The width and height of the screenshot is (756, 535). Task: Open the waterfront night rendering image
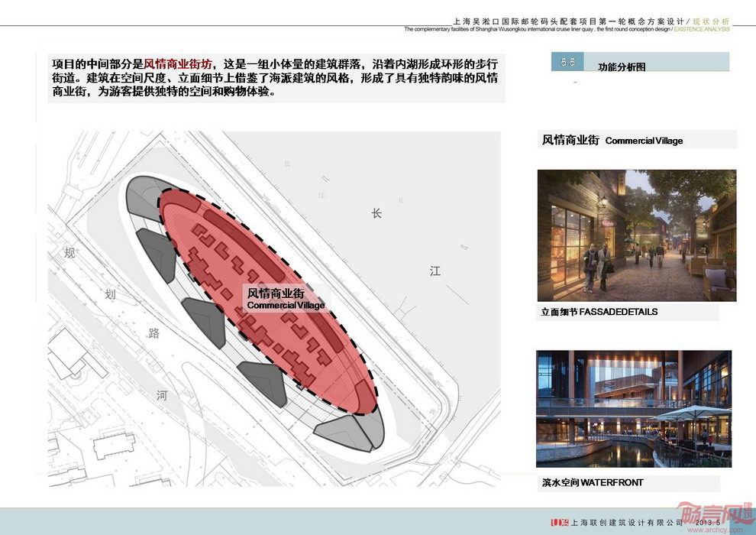pos(633,409)
